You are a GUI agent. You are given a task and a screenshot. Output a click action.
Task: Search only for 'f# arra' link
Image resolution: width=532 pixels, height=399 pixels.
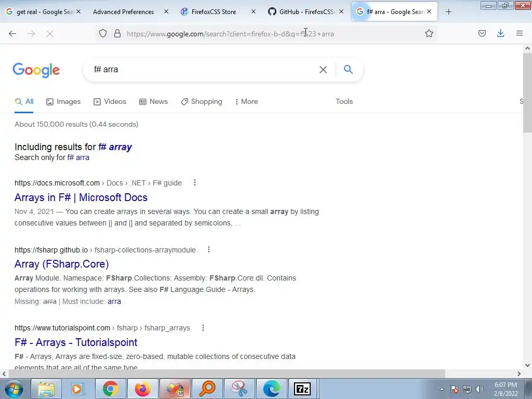(x=78, y=157)
